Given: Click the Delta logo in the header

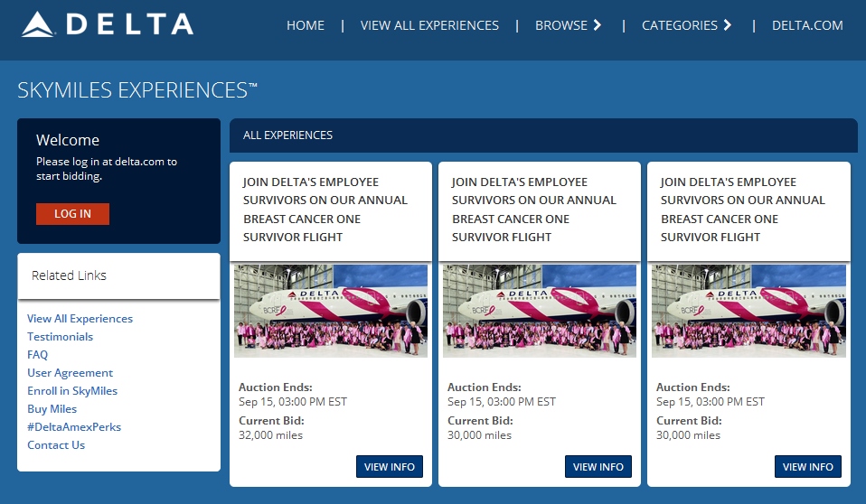Looking at the screenshot, I should coord(108,24).
